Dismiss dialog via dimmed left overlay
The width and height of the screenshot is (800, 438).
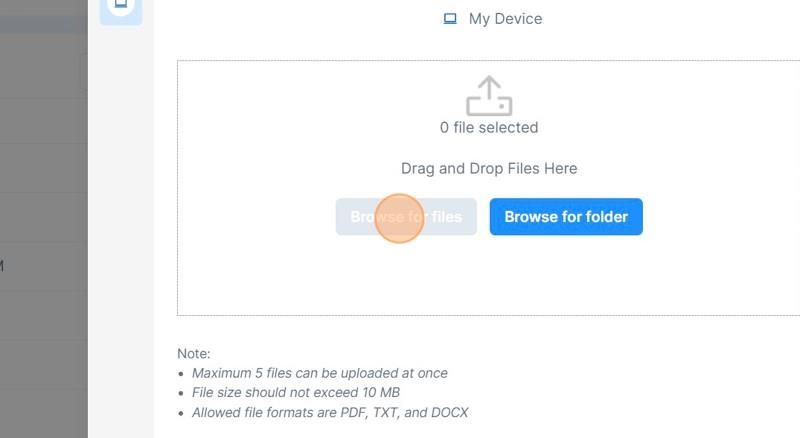(44, 219)
